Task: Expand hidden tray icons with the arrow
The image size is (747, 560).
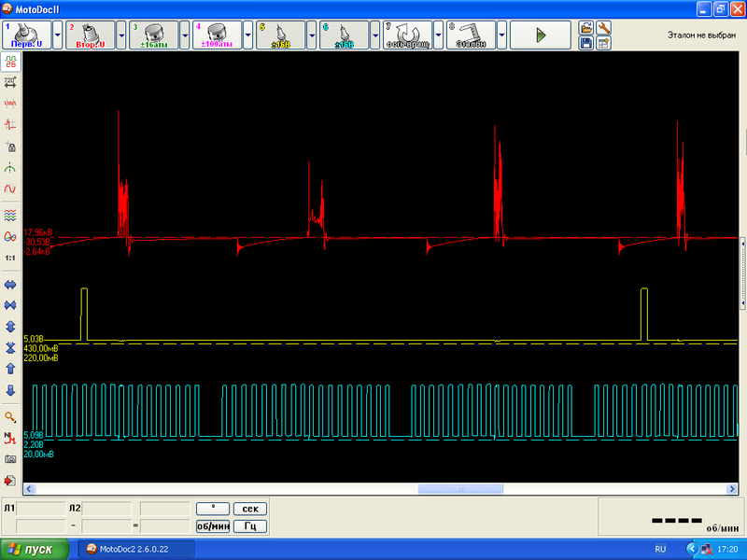Action: click(692, 549)
